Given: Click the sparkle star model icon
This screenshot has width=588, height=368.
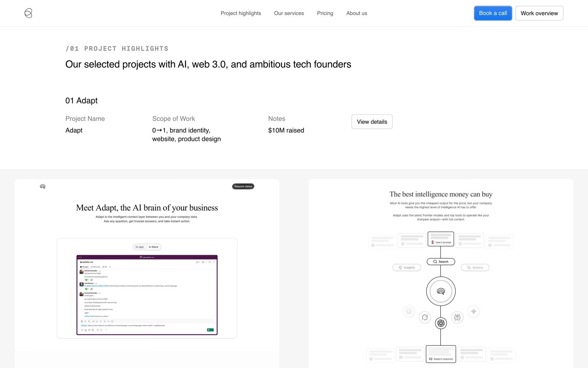Looking at the screenshot, I should point(474,312).
